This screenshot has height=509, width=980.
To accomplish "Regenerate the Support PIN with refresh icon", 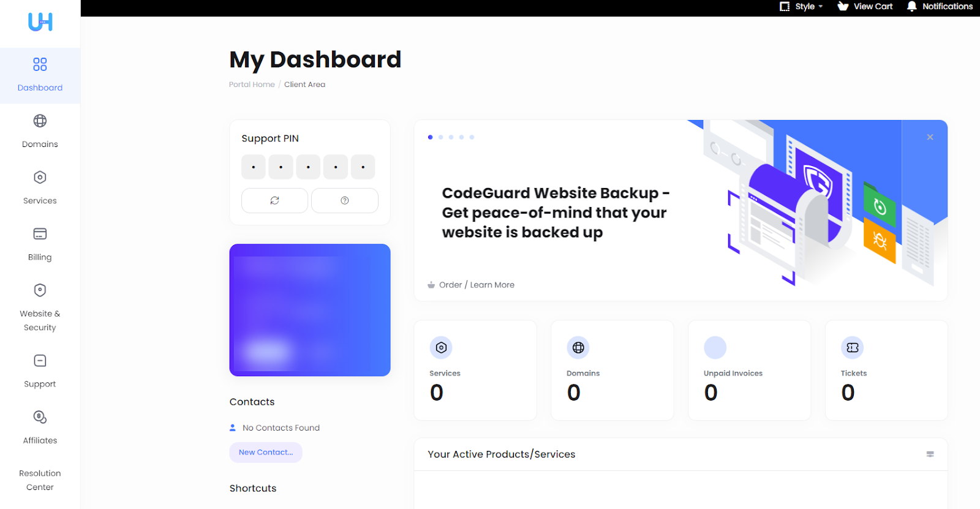I will [274, 200].
